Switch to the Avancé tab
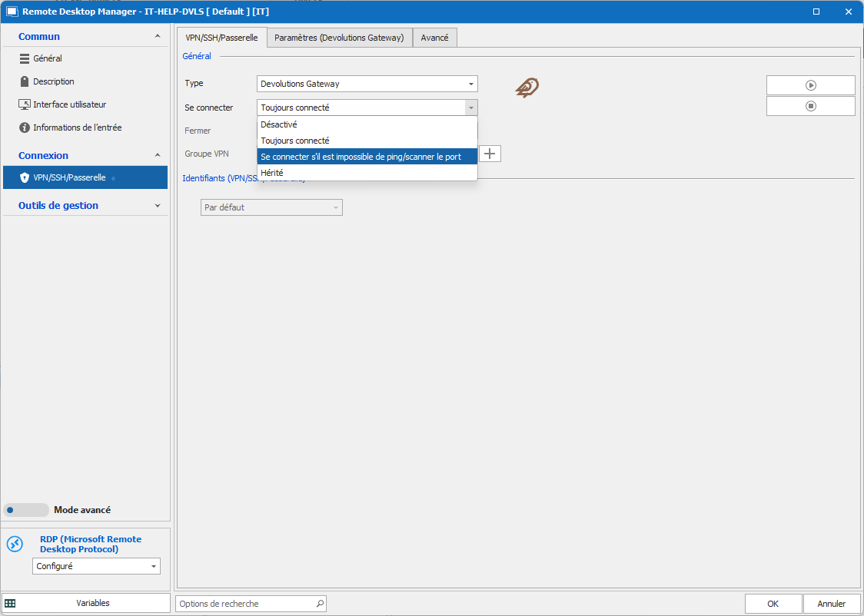The height and width of the screenshot is (616, 864). point(434,38)
